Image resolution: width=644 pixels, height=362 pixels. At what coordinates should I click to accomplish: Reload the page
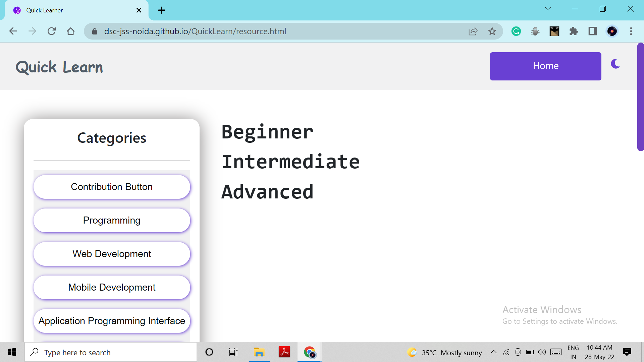51,31
